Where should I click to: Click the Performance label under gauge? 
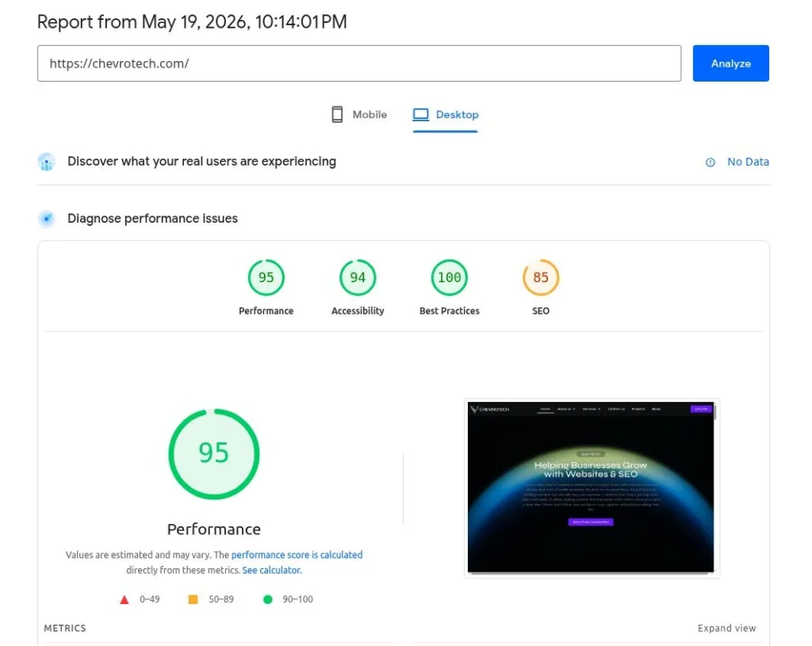[x=266, y=311]
